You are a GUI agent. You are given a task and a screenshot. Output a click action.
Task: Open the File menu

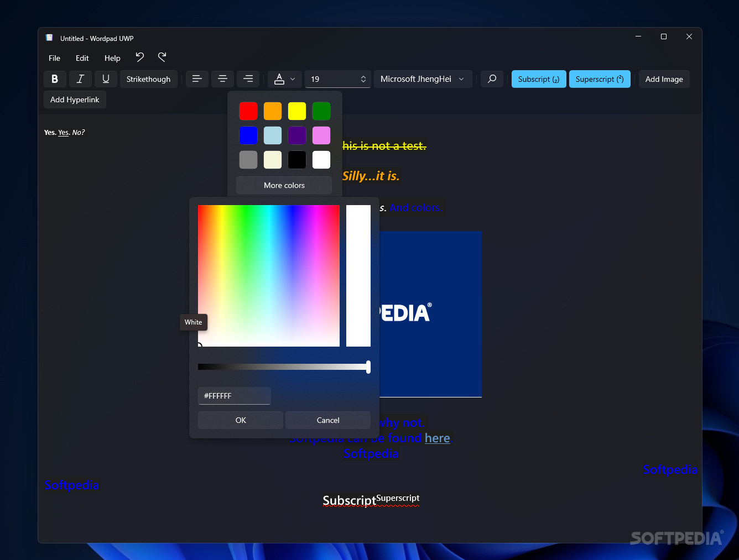pos(54,58)
